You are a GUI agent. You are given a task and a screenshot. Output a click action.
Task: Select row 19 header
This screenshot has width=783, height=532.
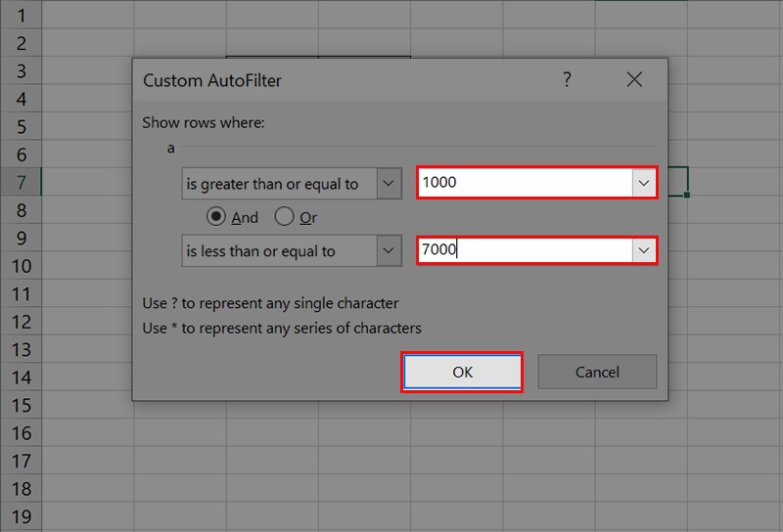point(21,516)
